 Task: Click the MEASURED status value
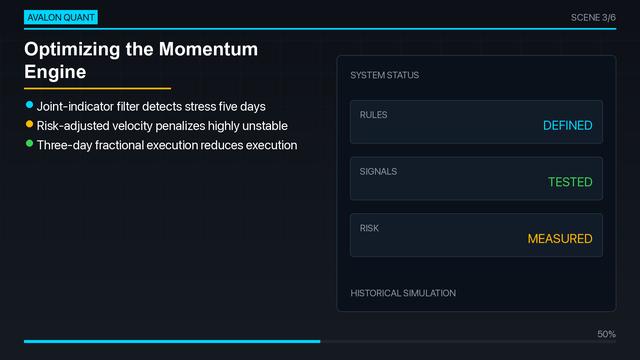(560, 239)
